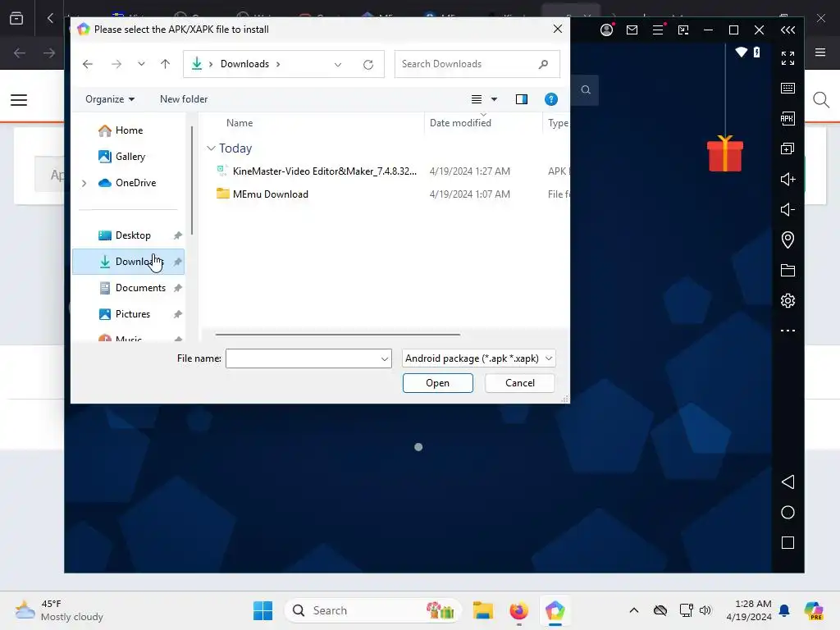Tap the Android recent apps square
The height and width of the screenshot is (630, 840).
point(787,543)
